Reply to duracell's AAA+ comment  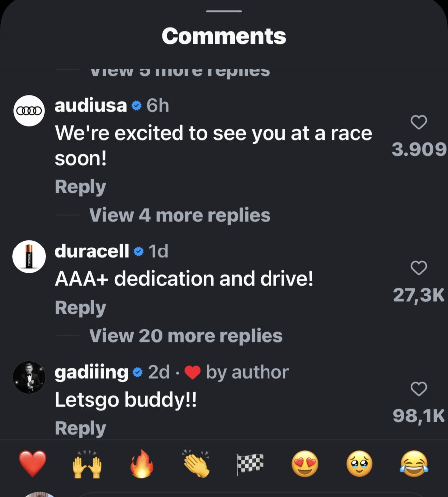80,308
